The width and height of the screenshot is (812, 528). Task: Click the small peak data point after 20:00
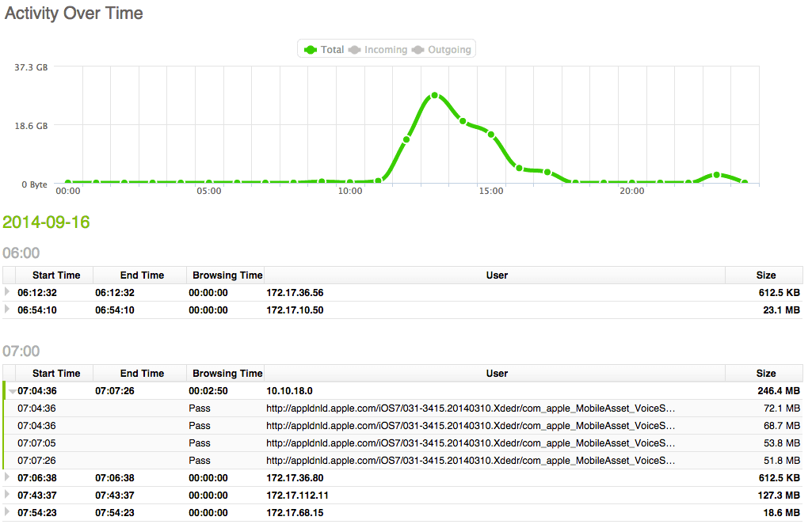click(x=717, y=175)
